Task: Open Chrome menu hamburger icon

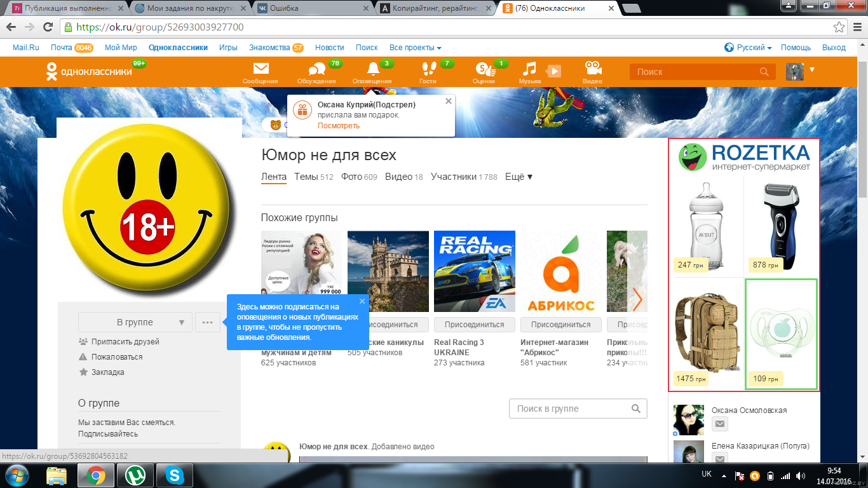Action: (856, 27)
